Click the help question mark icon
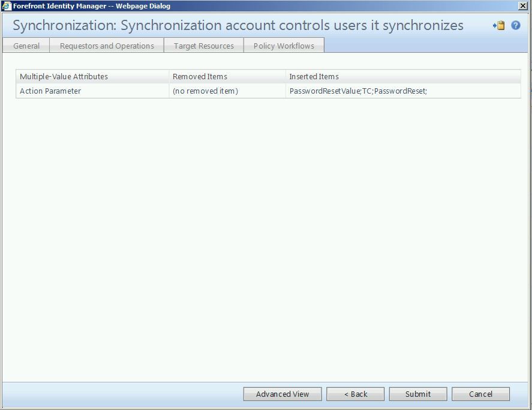 515,25
